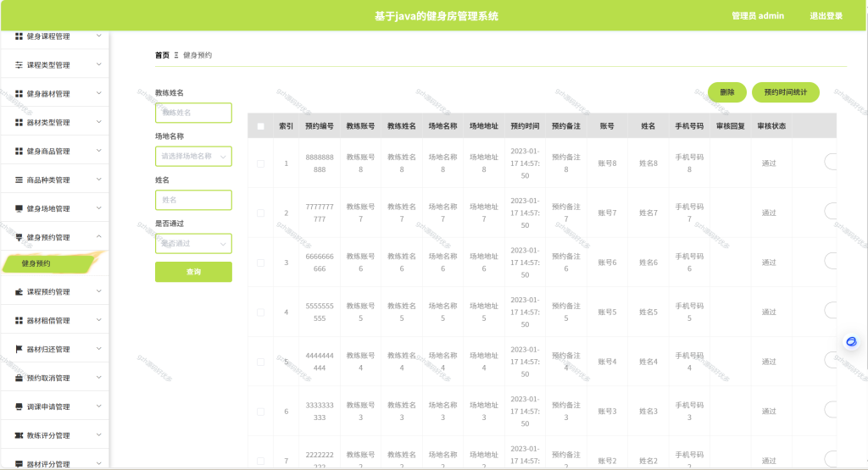Click the 器材租借管理 grid icon
The height and width of the screenshot is (470, 868).
(x=19, y=320)
